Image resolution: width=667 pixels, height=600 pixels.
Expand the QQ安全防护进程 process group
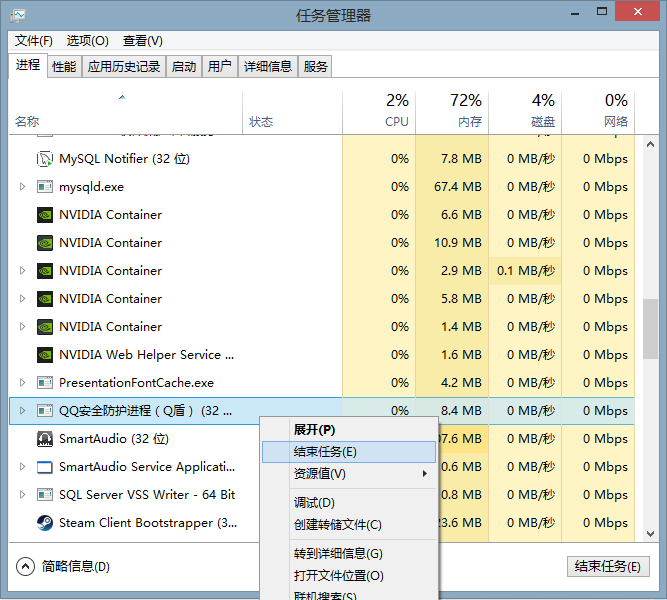pos(22,411)
